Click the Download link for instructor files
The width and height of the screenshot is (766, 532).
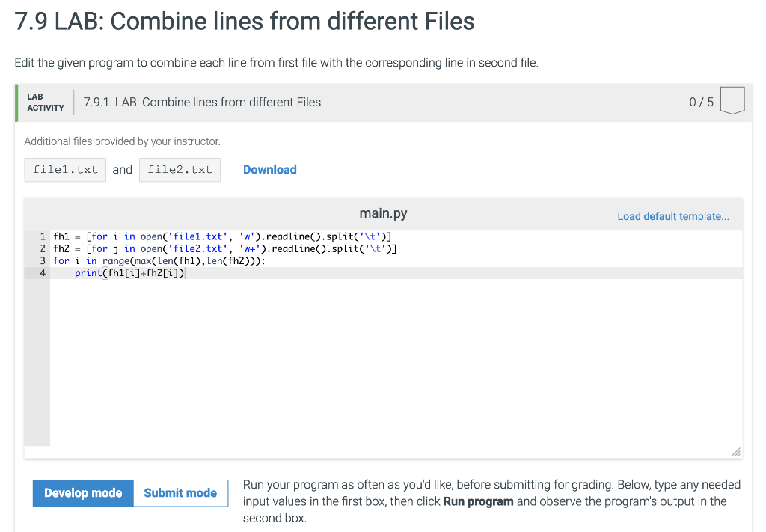[x=269, y=170]
